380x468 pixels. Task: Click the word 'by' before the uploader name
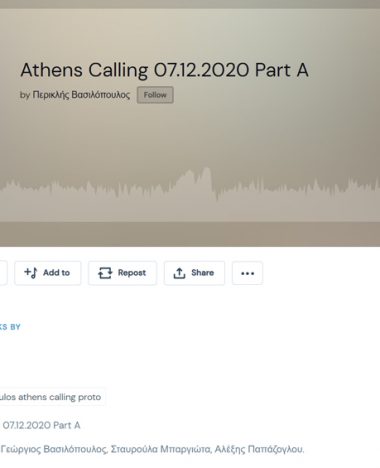click(x=25, y=95)
